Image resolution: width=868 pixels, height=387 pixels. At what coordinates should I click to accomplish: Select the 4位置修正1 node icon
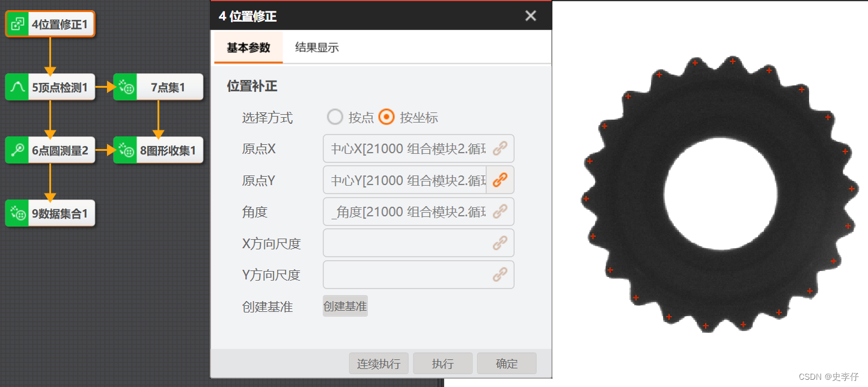17,24
